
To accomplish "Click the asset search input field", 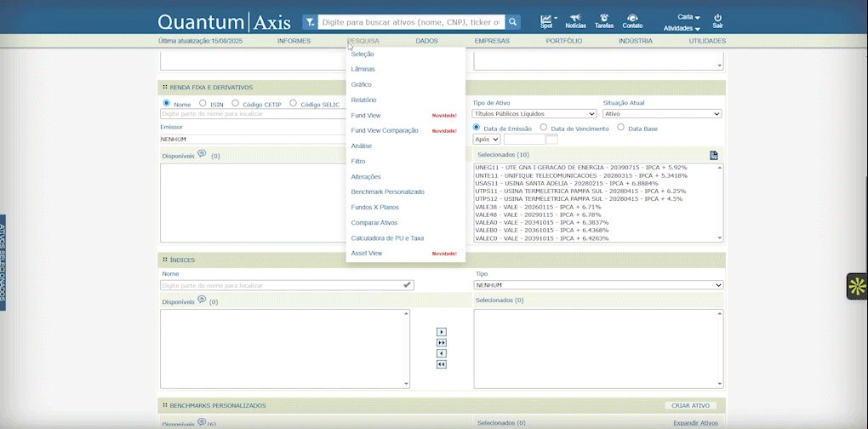I will pyautogui.click(x=411, y=22).
